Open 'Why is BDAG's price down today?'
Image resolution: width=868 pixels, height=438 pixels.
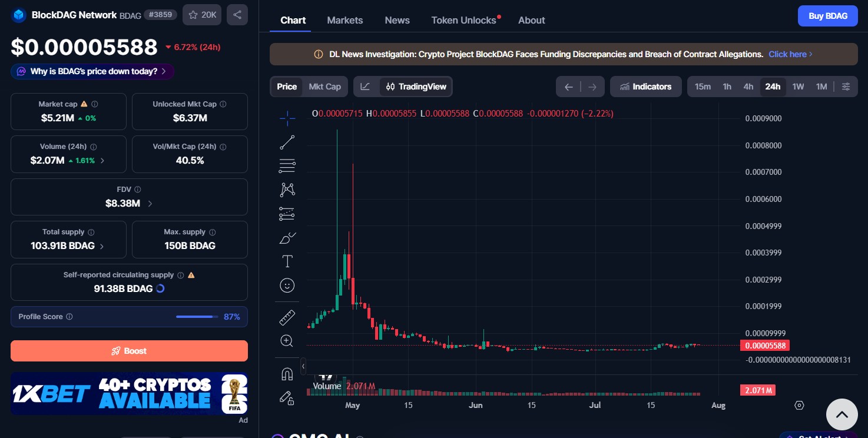click(x=92, y=71)
